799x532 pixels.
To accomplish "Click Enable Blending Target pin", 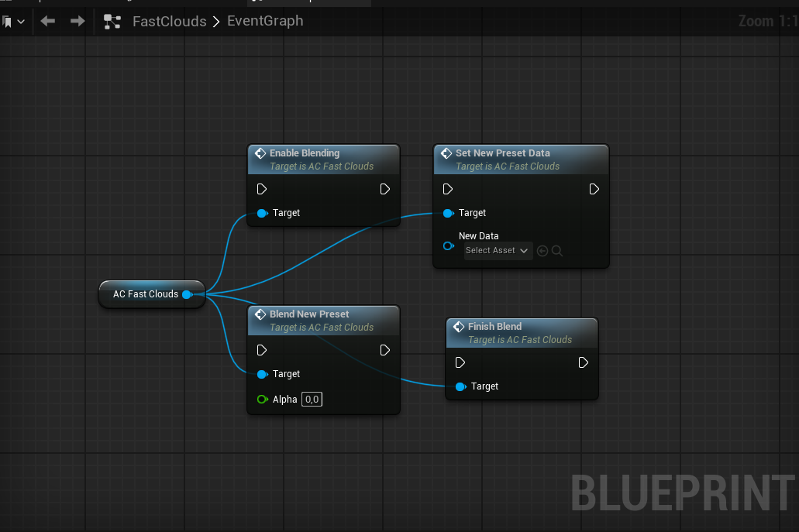I will 263,213.
